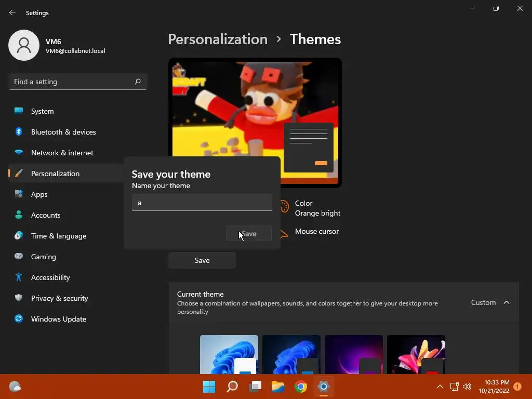Image resolution: width=532 pixels, height=399 pixels.
Task: Click the System monitor icon
Action: [x=19, y=111]
